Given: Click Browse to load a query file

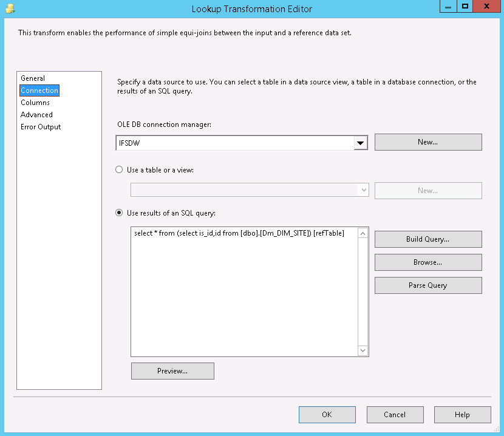Looking at the screenshot, I should point(427,262).
